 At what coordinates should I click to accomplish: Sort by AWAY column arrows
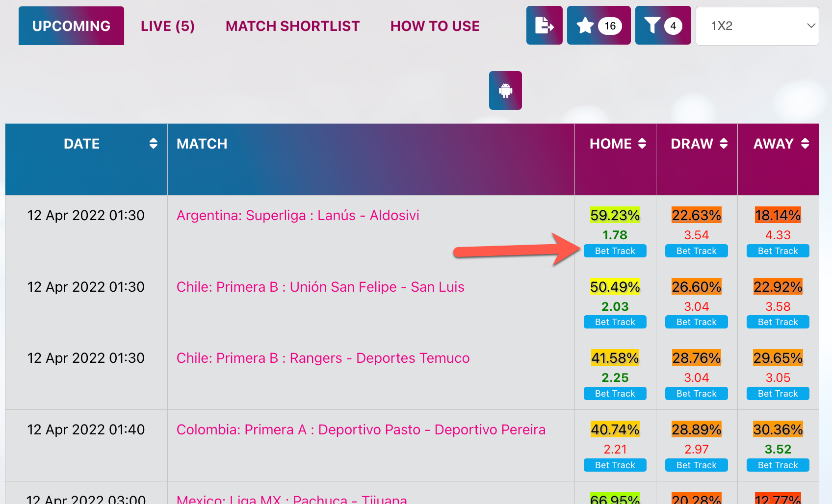click(x=805, y=144)
